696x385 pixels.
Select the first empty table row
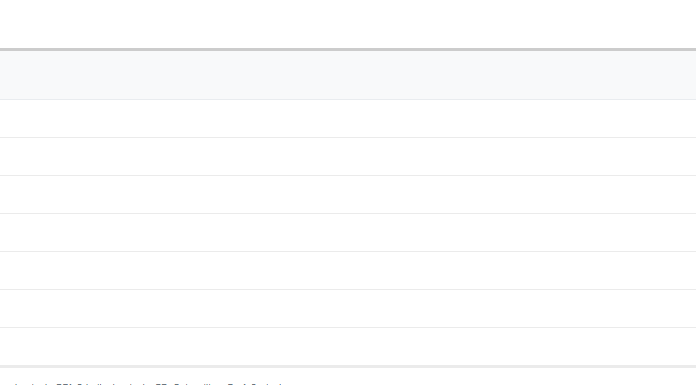[x=348, y=119]
